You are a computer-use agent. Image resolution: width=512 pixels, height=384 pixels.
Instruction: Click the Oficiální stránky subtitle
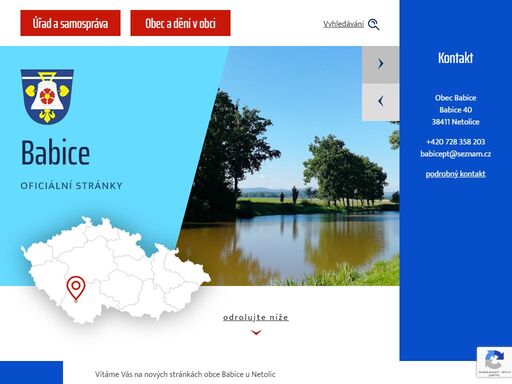(71, 186)
